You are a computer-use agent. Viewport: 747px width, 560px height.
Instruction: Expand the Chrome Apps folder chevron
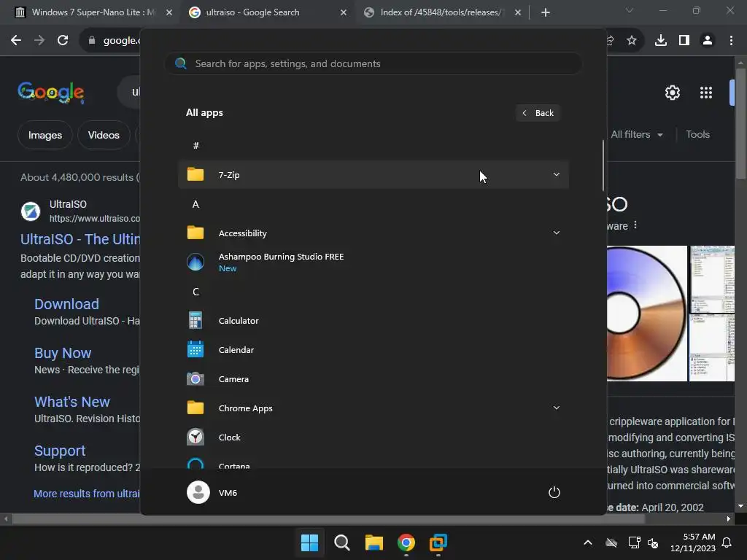coord(556,408)
